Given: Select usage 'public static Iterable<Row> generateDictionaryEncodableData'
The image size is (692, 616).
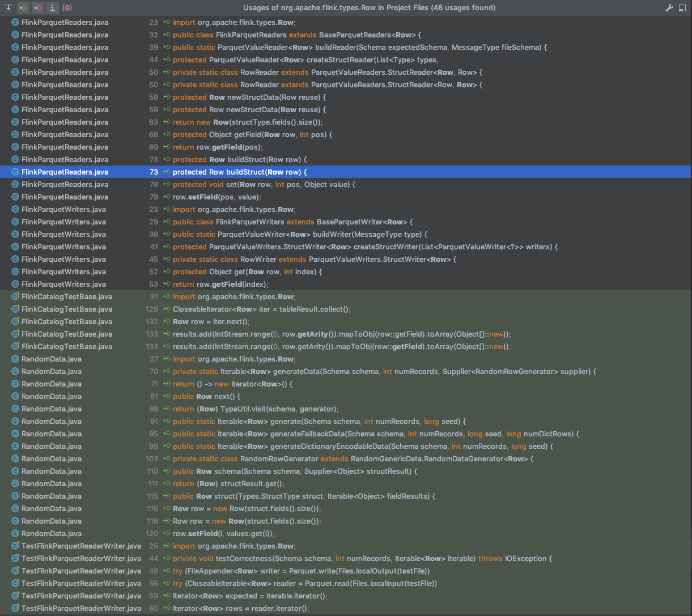Looking at the screenshot, I should click(x=363, y=447).
